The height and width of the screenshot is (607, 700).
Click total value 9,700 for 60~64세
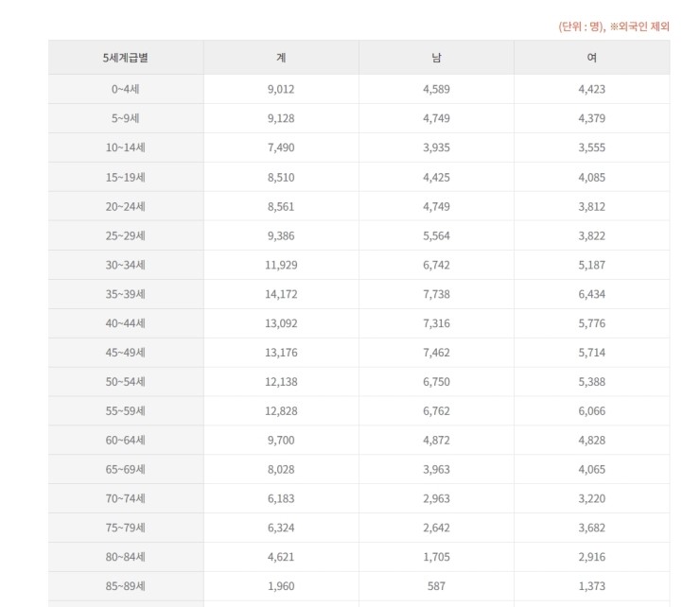point(281,440)
